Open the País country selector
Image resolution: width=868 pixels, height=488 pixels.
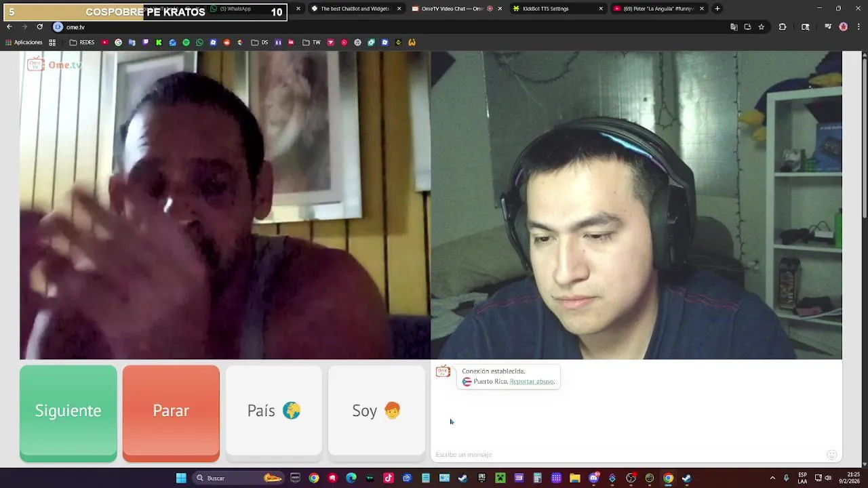[274, 411]
